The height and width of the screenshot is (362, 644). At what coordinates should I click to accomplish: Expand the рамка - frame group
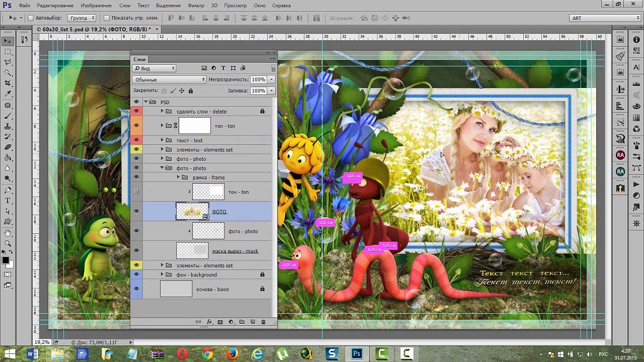click(178, 177)
